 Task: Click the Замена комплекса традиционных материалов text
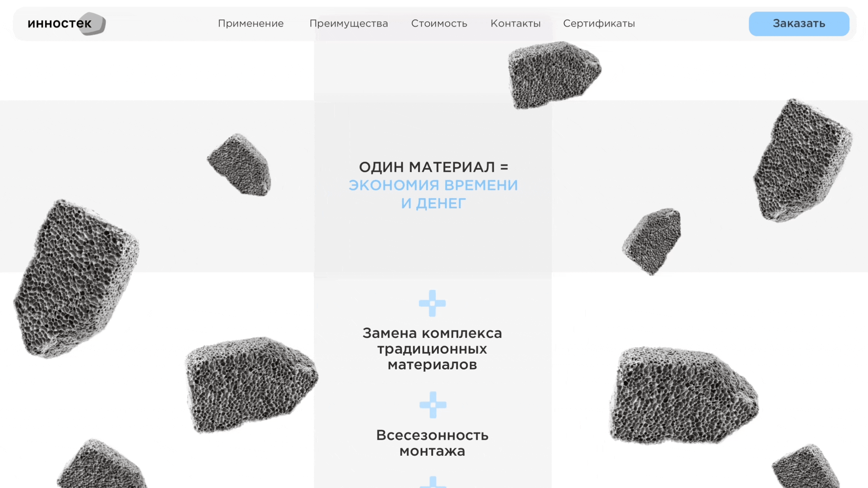tap(432, 349)
